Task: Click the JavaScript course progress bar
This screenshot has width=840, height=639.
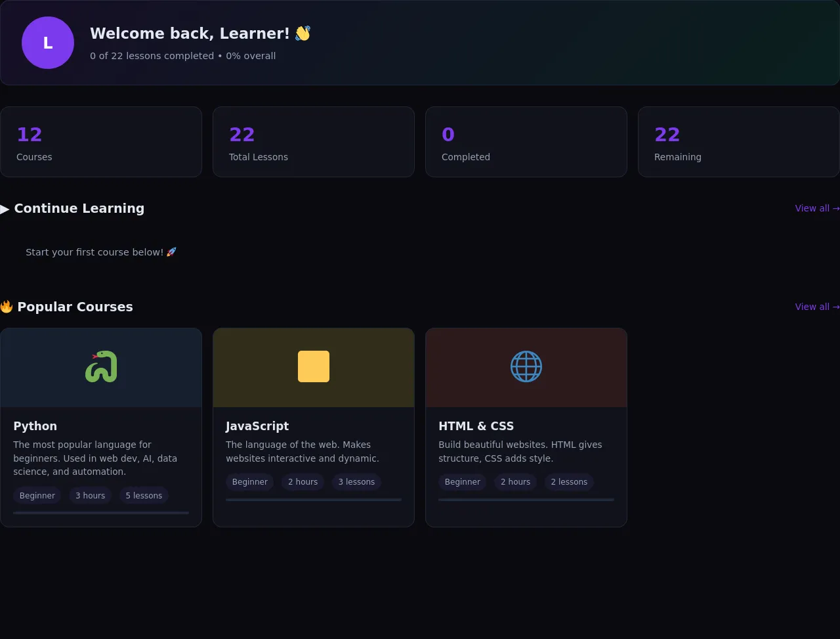Action: 314,500
